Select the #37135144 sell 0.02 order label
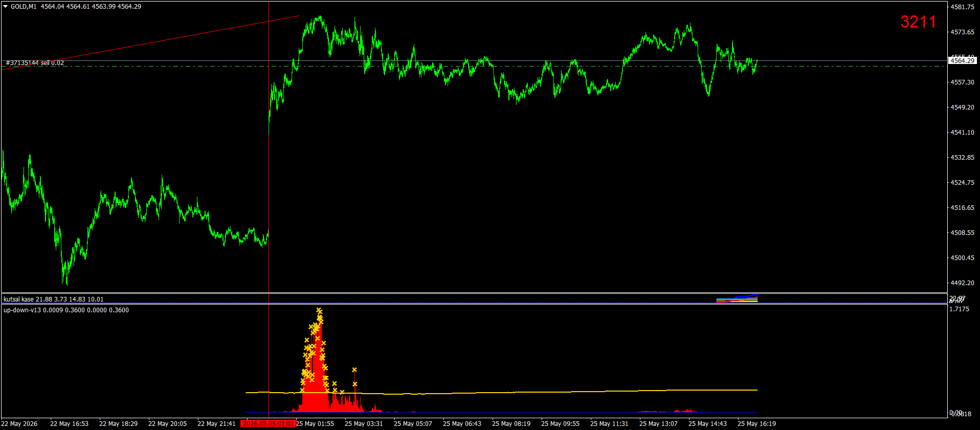980x430 pixels. click(35, 63)
